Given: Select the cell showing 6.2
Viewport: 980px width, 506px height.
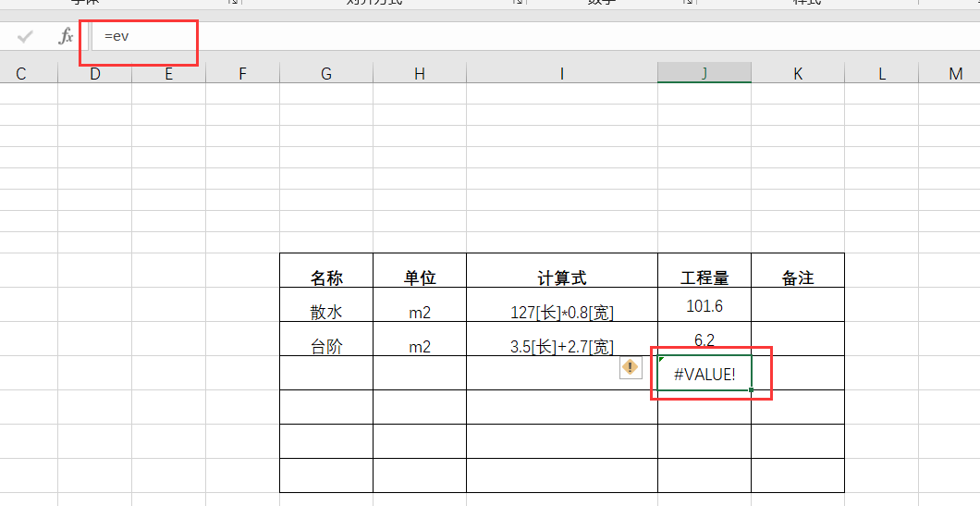Looking at the screenshot, I should click(x=704, y=339).
